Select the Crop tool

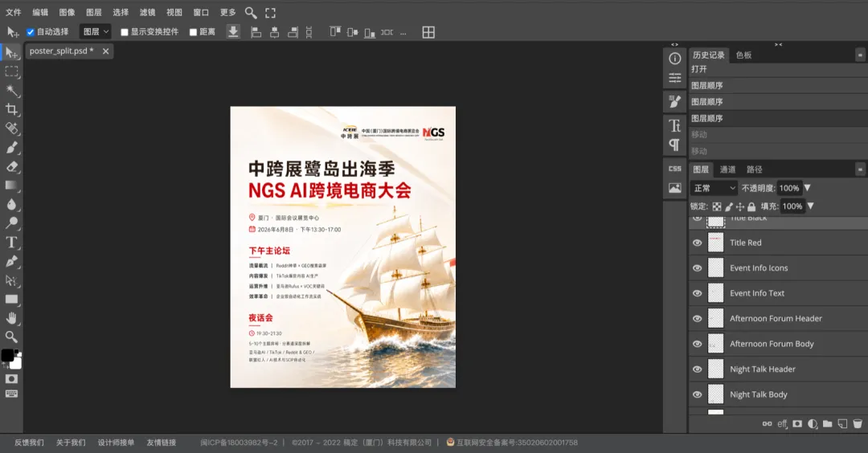(11, 109)
